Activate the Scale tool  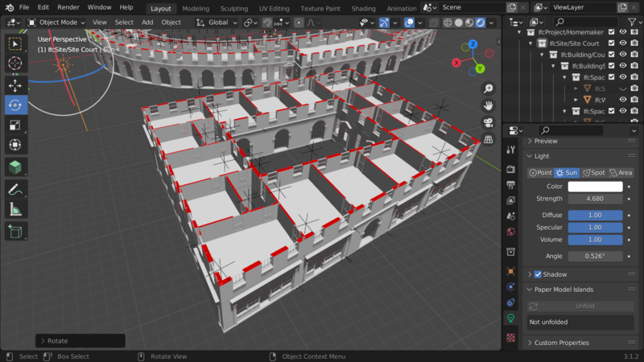tap(15, 125)
